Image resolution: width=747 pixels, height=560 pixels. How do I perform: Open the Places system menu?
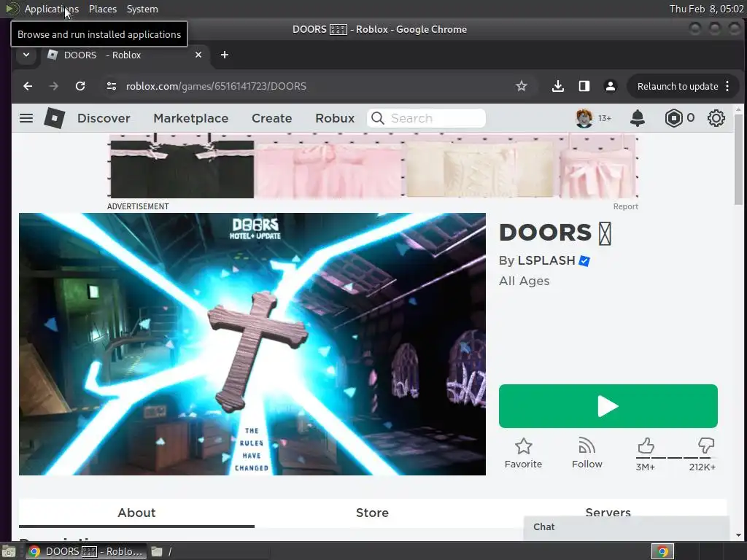click(x=102, y=9)
